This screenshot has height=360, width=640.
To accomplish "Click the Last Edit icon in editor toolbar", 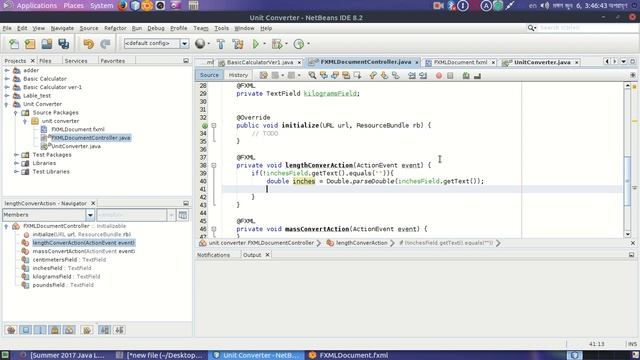I will [x=264, y=76].
